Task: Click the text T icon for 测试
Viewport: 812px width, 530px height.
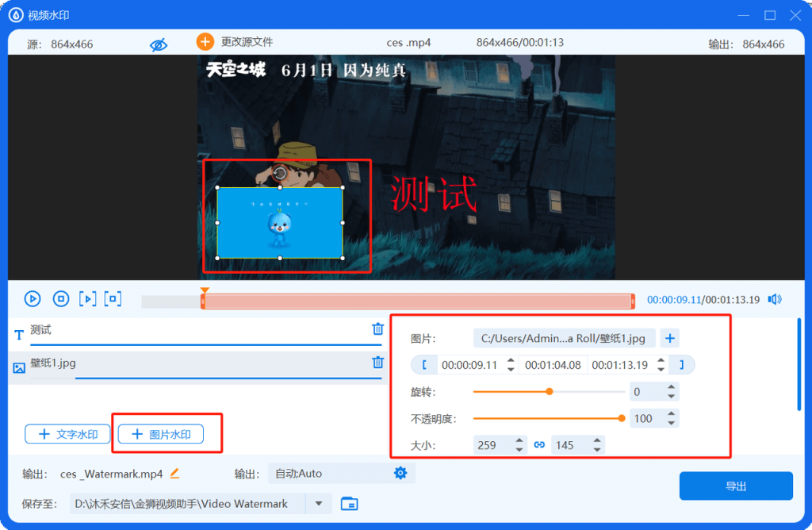Action: pyautogui.click(x=19, y=335)
